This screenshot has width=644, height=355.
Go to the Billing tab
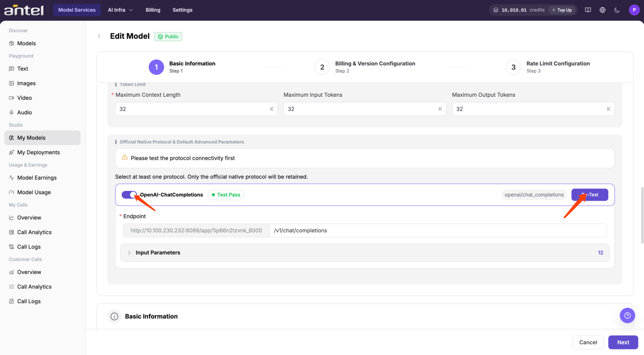tap(153, 10)
